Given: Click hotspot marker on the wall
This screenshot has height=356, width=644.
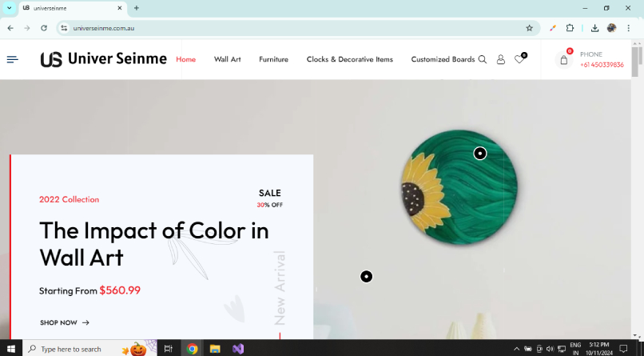Looking at the screenshot, I should 367,277.
